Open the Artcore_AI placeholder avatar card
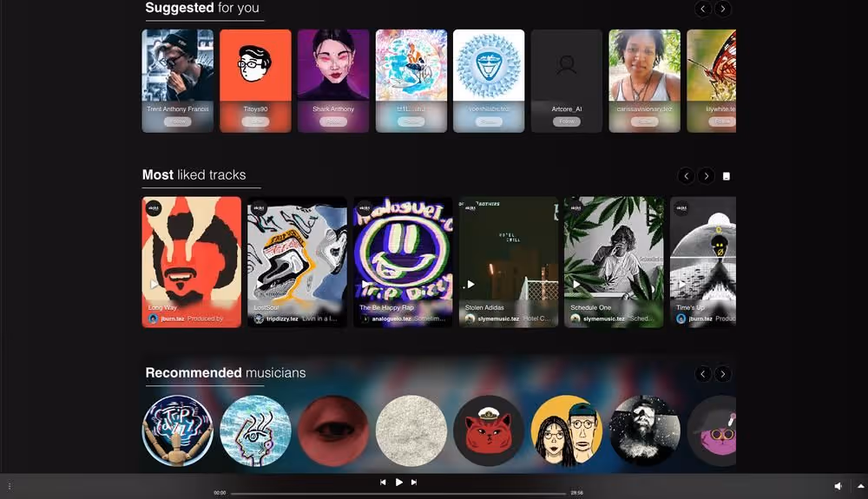 [x=566, y=65]
